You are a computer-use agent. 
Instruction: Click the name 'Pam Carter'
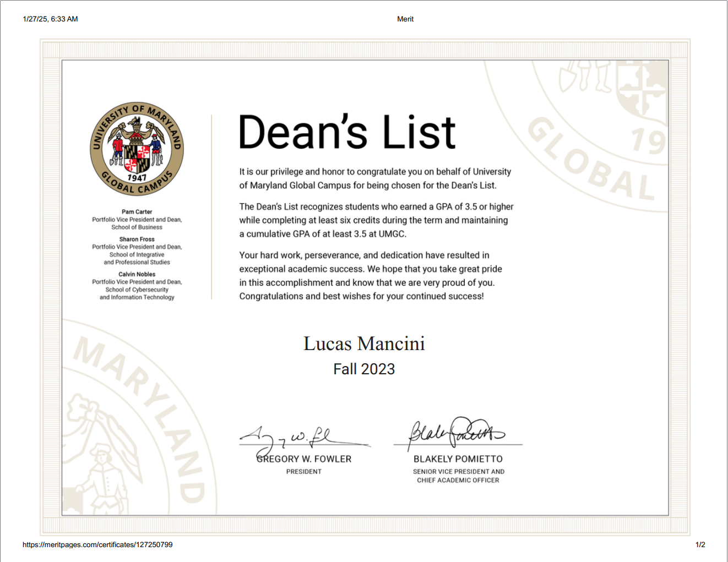pyautogui.click(x=137, y=212)
